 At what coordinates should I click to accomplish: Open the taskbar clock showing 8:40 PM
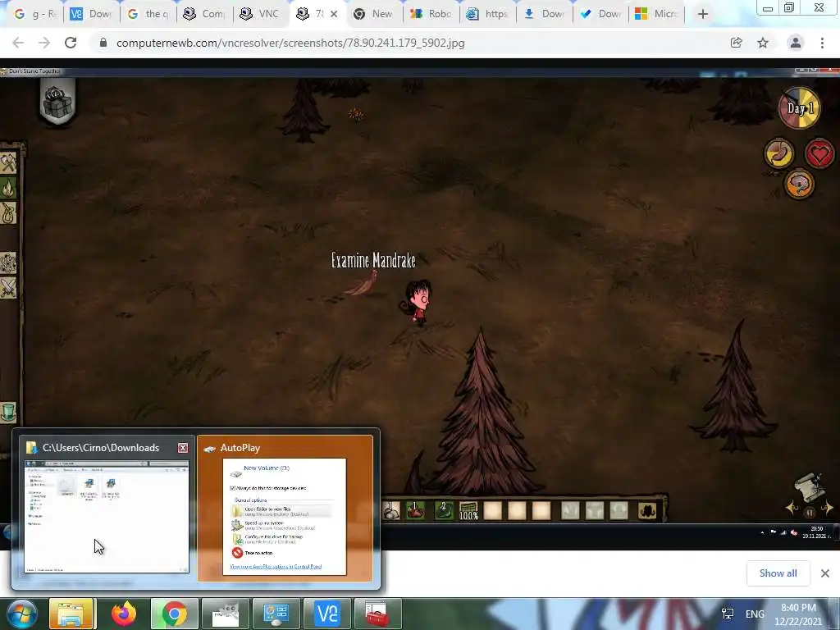click(798, 614)
